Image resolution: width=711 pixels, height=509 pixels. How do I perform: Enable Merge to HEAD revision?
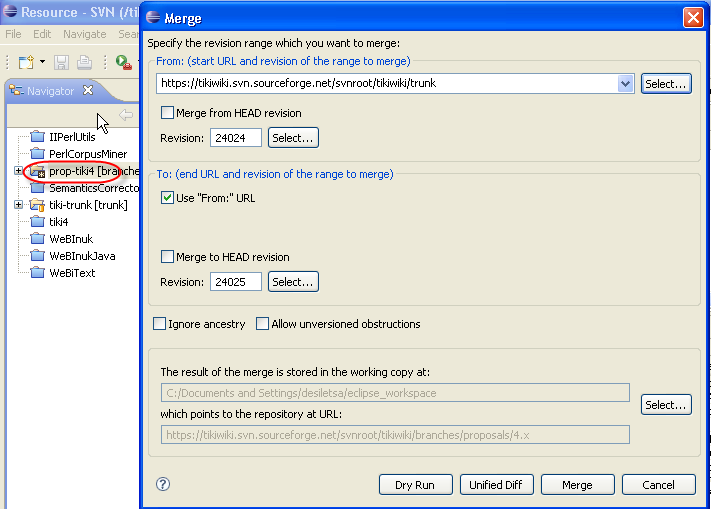point(167,257)
